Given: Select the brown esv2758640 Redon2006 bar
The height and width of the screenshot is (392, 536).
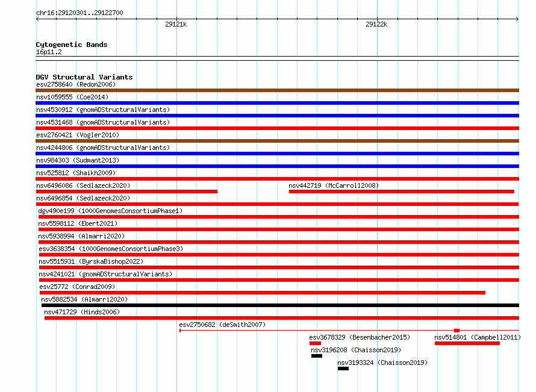Looking at the screenshot, I should click(277, 90).
